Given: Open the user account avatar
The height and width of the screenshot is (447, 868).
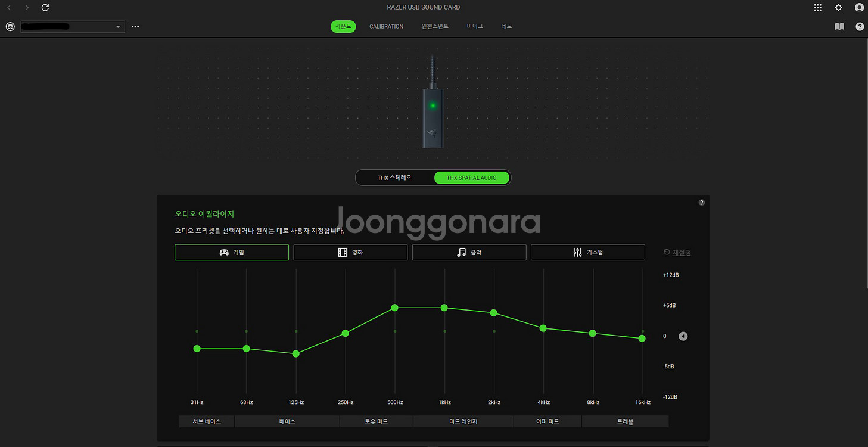Looking at the screenshot, I should (859, 8).
